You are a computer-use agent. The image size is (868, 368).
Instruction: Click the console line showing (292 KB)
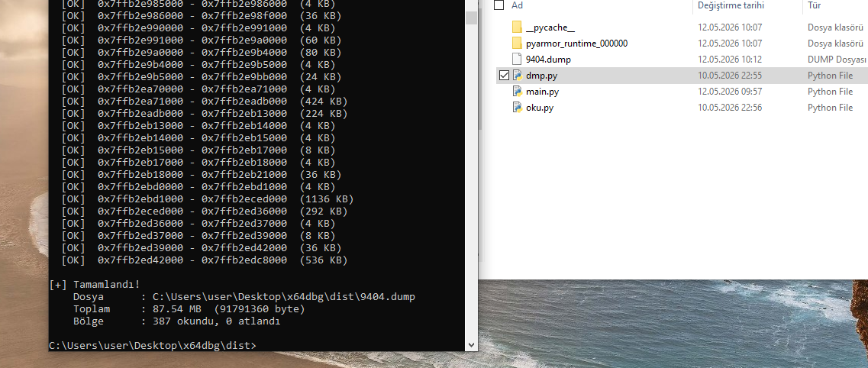point(205,211)
